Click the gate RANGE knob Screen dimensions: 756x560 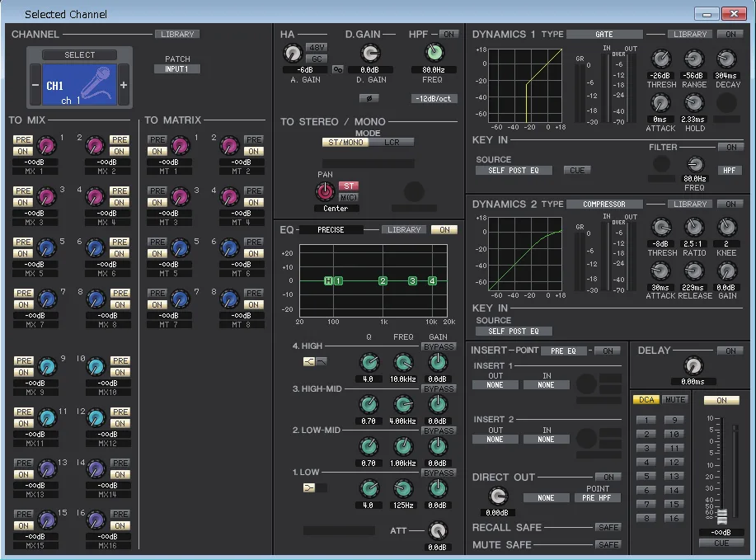point(694,59)
